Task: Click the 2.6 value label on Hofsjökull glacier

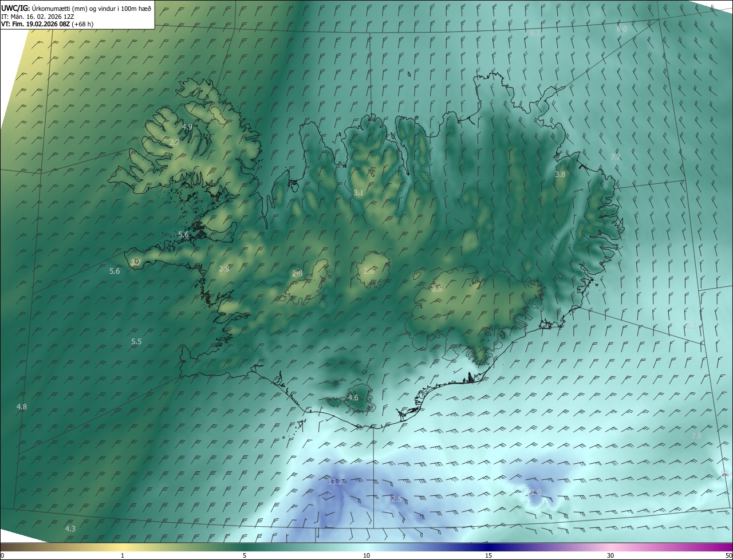Action: pos(369,271)
